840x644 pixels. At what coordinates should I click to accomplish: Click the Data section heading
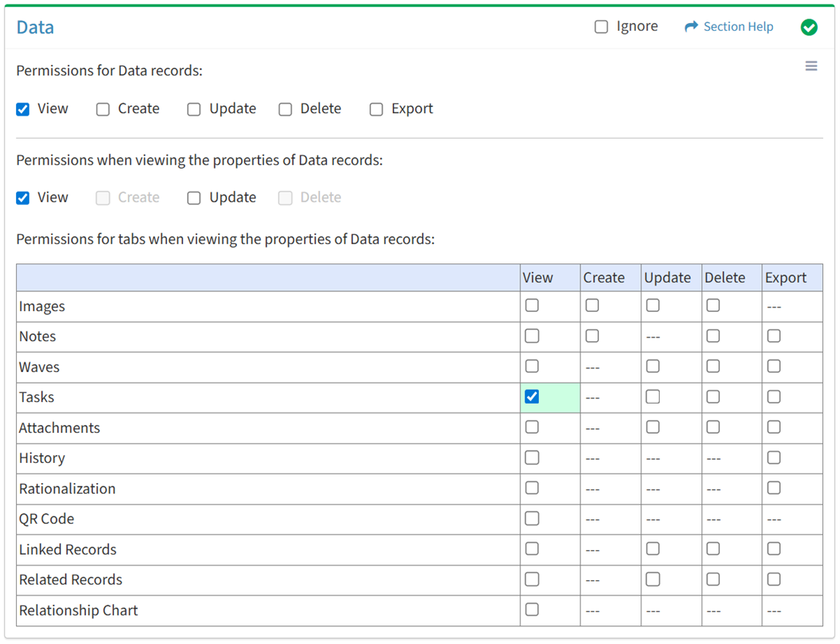click(x=35, y=28)
